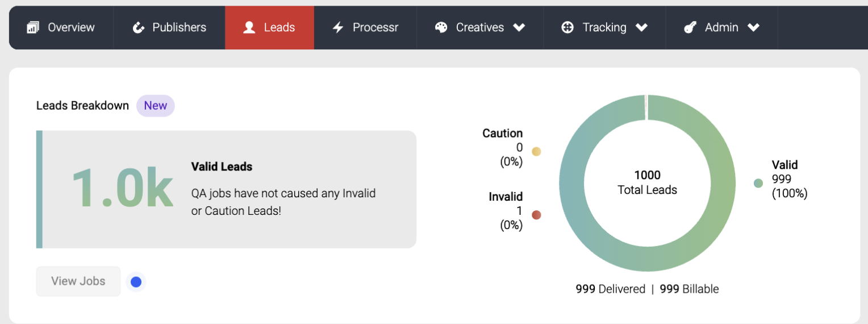Expand the Tracking dropdown chevron
Viewport: 868px width, 324px height.
[641, 27]
